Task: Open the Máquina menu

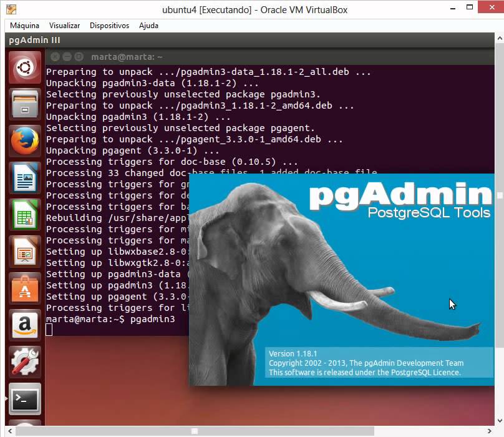Action: (24, 26)
